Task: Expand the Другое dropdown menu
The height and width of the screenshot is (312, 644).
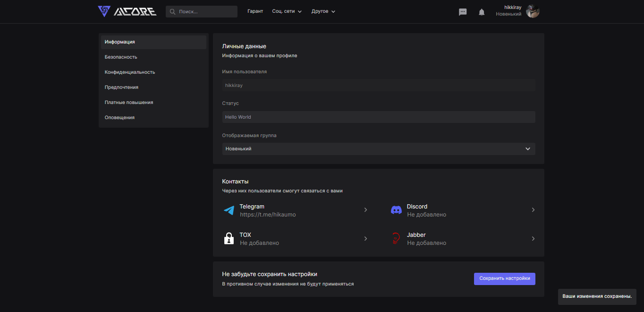Action: [323, 11]
